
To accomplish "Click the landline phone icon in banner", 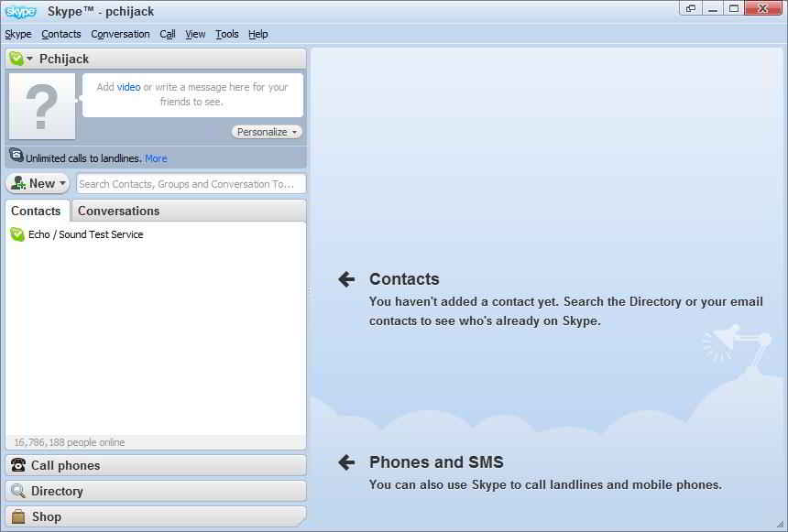I will pyautogui.click(x=16, y=156).
